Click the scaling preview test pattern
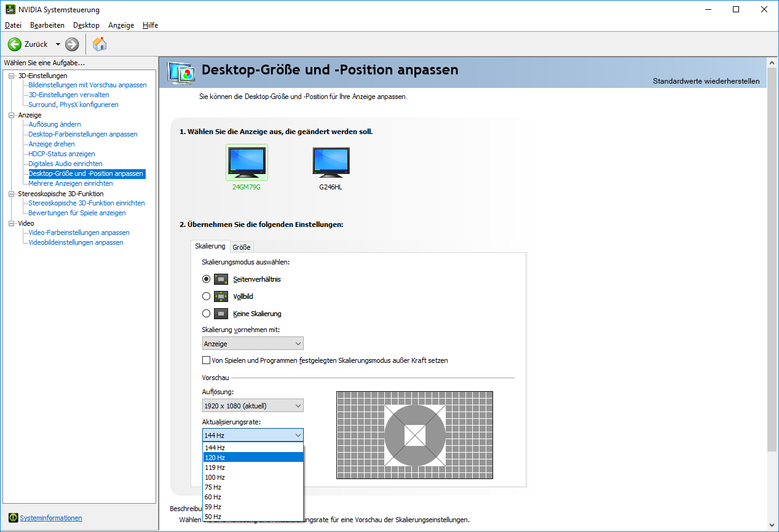The width and height of the screenshot is (779, 532). click(x=415, y=435)
